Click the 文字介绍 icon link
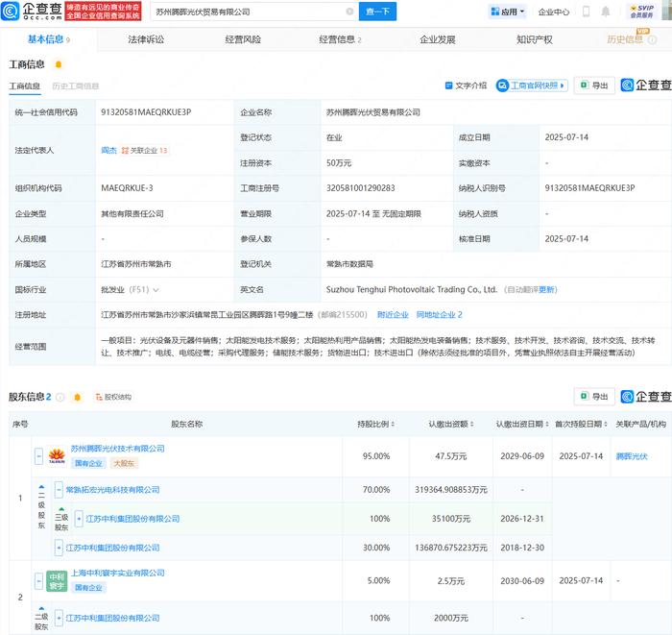 [466, 85]
